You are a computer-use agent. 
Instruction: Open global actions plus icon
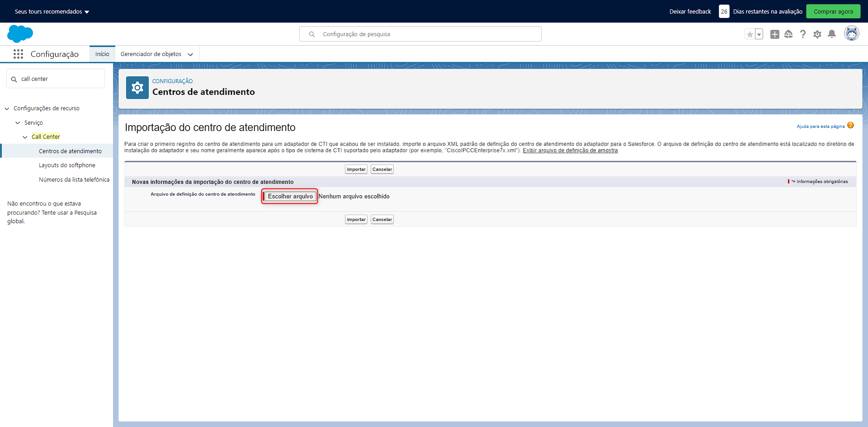pyautogui.click(x=775, y=34)
